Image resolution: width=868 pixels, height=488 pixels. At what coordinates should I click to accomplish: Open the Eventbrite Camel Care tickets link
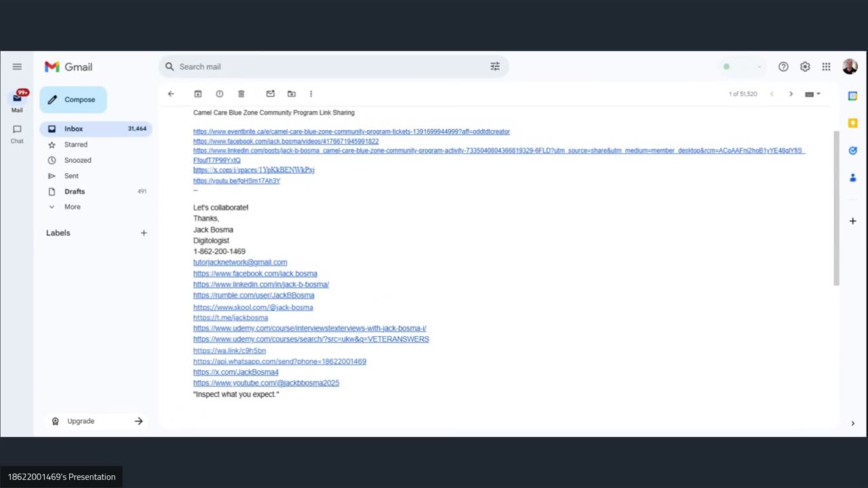[351, 131]
